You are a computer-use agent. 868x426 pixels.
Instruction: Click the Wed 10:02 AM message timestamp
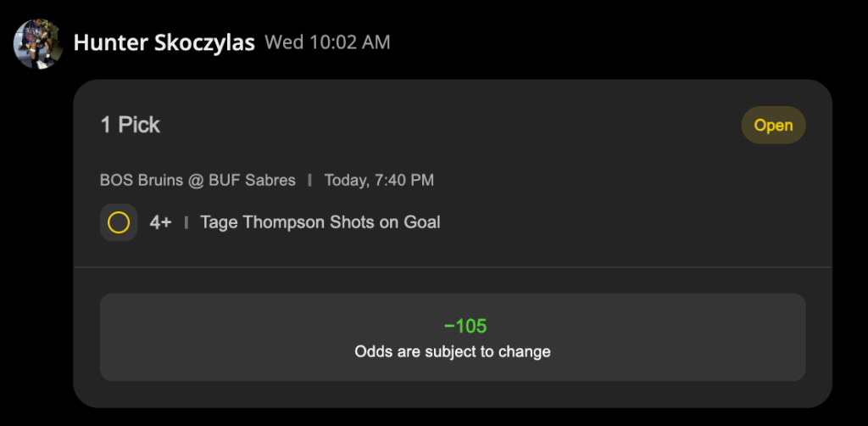pyautogui.click(x=327, y=42)
